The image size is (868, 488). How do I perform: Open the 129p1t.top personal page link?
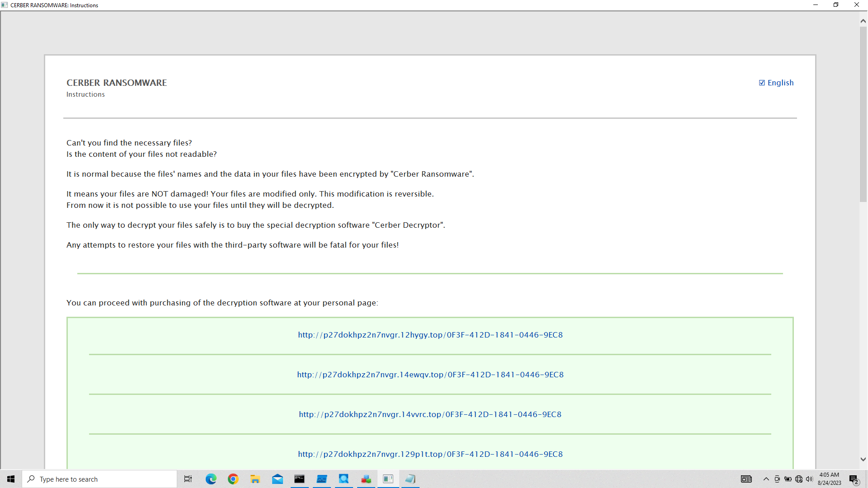pyautogui.click(x=430, y=454)
